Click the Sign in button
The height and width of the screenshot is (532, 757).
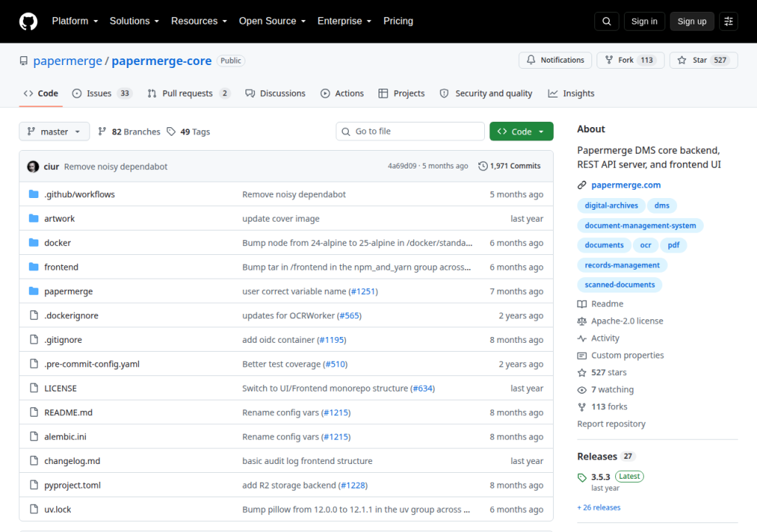coord(644,21)
